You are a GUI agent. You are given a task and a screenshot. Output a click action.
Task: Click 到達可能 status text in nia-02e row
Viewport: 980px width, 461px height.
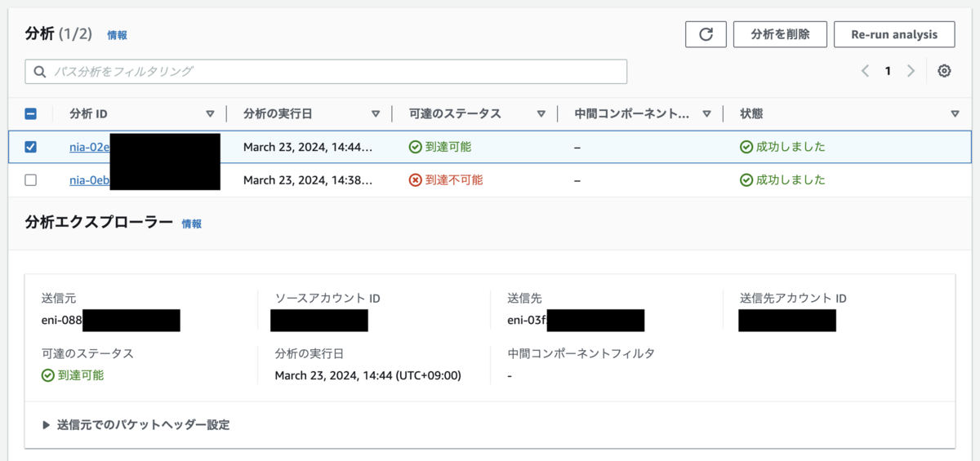(x=448, y=147)
